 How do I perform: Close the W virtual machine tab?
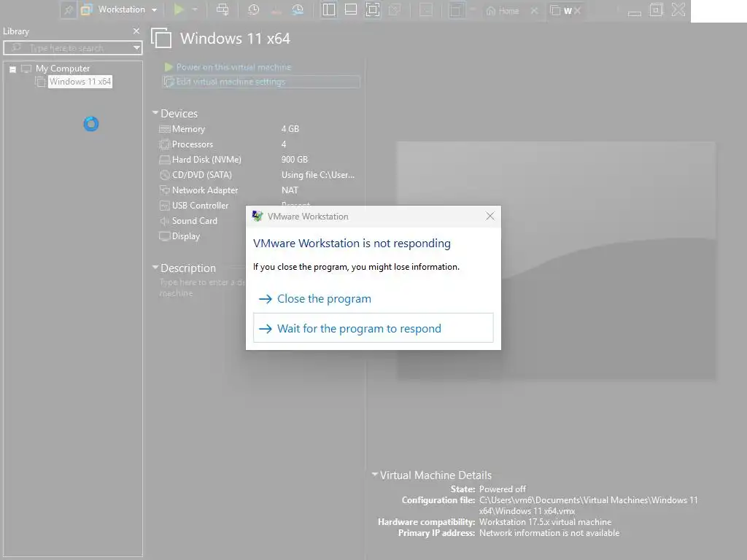click(x=578, y=10)
